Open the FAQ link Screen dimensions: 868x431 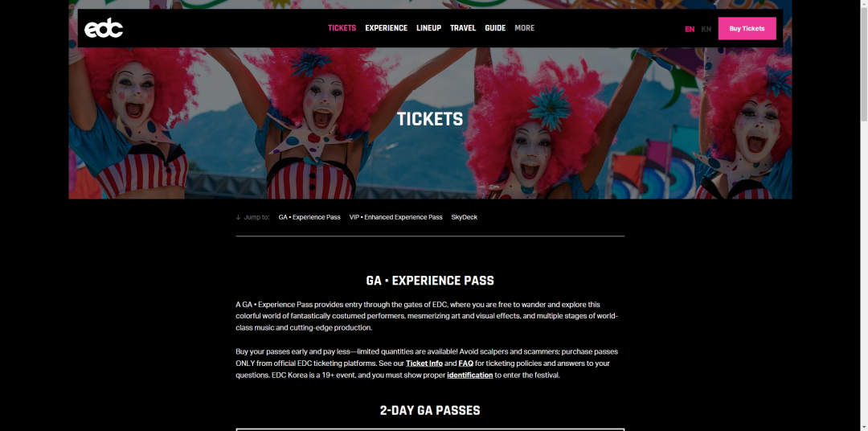pos(465,363)
